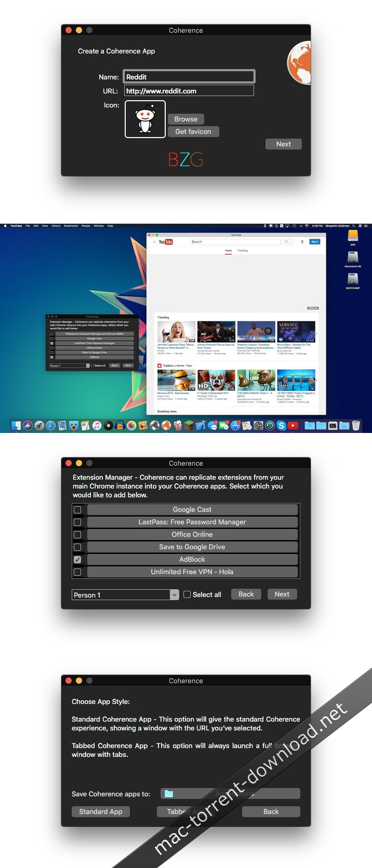This screenshot has height=868, width=372.
Task: Open App Store icon in the Dock
Action: pos(235,425)
